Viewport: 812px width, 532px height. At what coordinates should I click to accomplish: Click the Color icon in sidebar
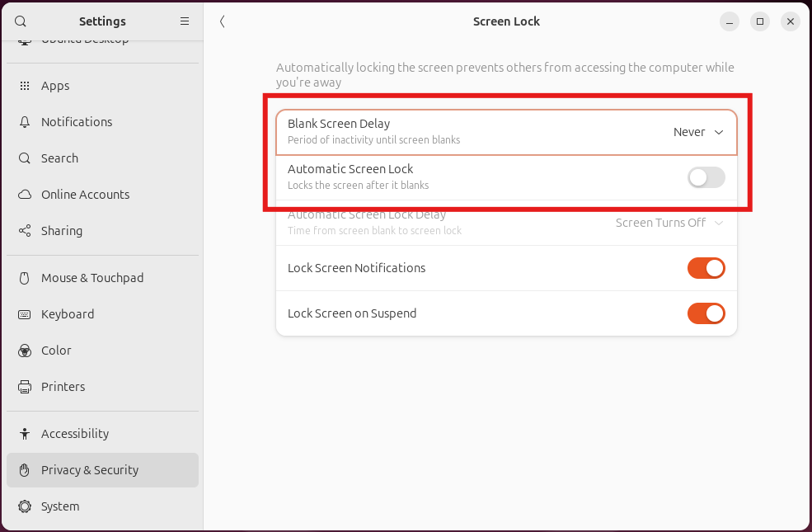click(25, 351)
